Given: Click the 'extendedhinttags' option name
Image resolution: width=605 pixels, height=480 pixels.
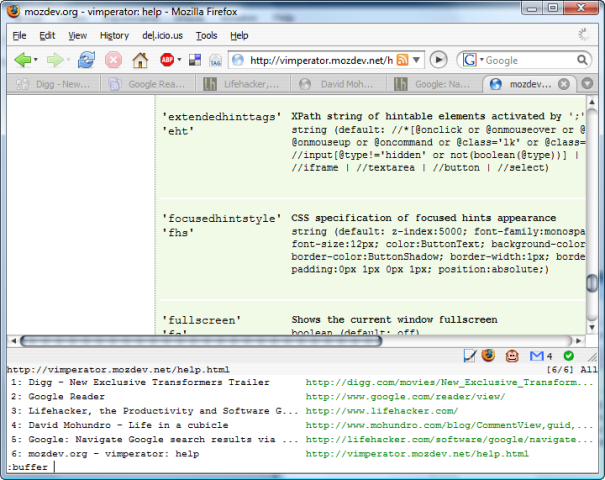Looking at the screenshot, I should [221, 117].
